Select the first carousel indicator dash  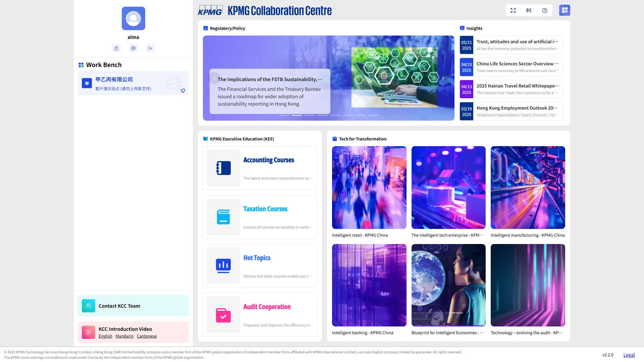point(284,115)
